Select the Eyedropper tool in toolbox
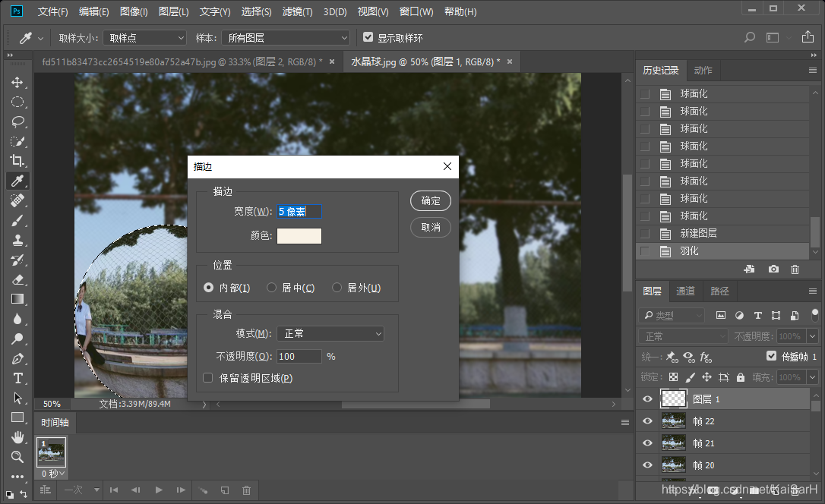Viewport: 825px width, 504px height. click(17, 181)
